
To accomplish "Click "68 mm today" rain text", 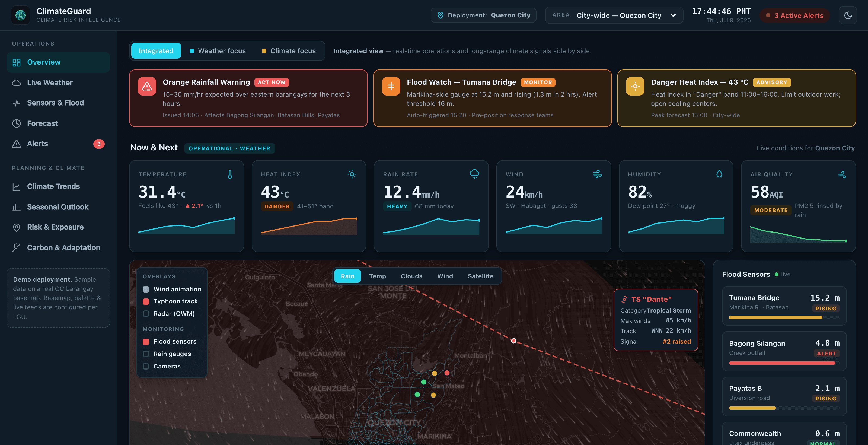I will pyautogui.click(x=434, y=206).
